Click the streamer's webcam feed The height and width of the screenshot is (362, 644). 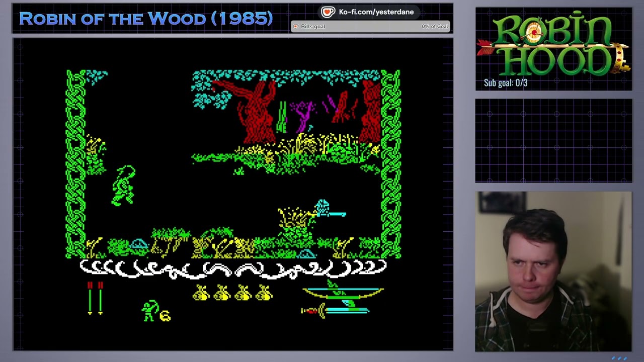[553, 271]
